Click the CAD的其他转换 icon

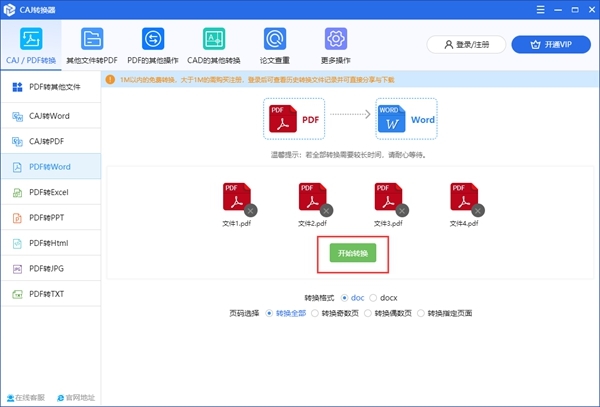coord(214,44)
